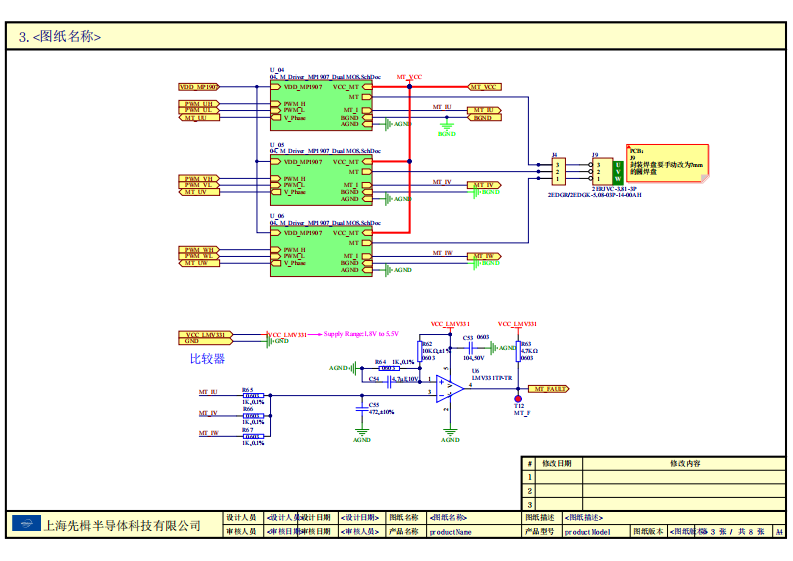Click the yellow VCC_LMV331 port
Screen dimensions: 793x561
205,335
